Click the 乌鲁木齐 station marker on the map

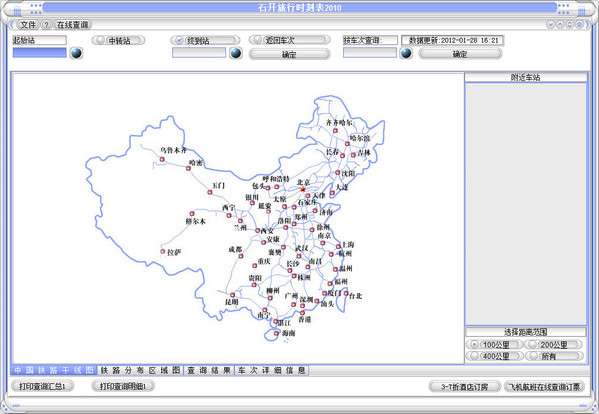click(162, 159)
